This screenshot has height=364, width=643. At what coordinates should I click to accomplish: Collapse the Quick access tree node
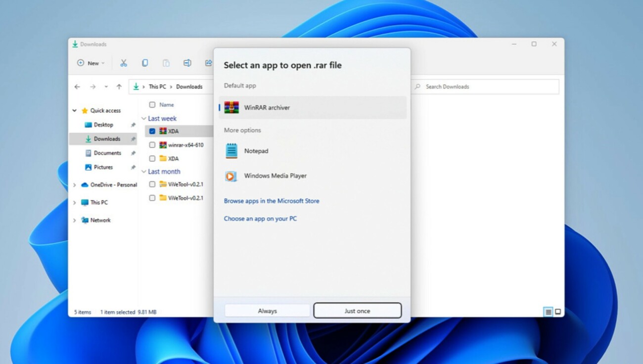[75, 111]
